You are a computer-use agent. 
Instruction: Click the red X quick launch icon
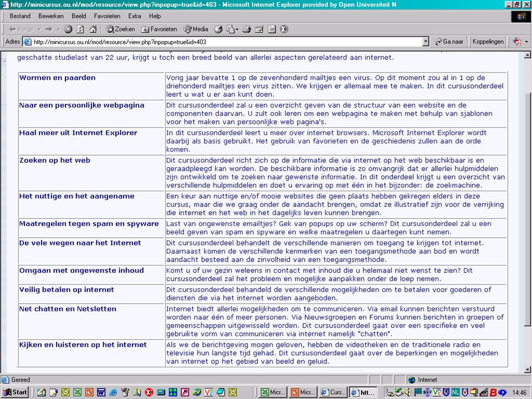tap(149, 392)
